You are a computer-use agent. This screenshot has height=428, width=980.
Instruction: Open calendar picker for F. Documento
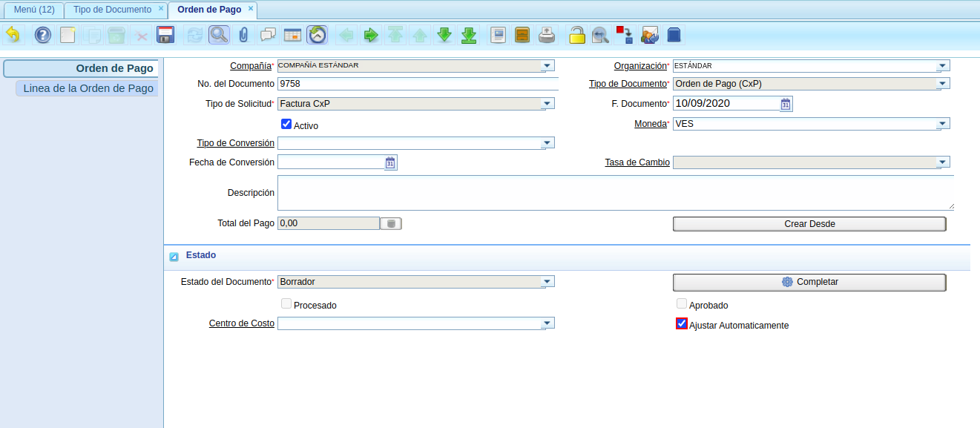click(x=786, y=104)
